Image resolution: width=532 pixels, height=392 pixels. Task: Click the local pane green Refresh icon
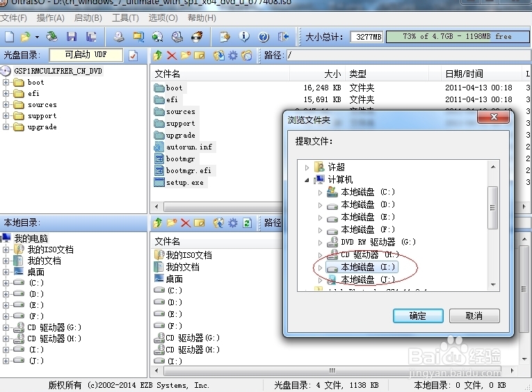click(x=248, y=223)
